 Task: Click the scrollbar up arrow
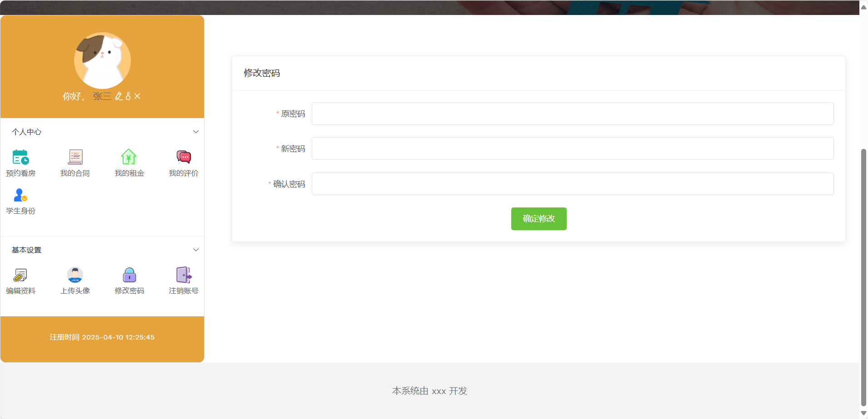(863, 7)
